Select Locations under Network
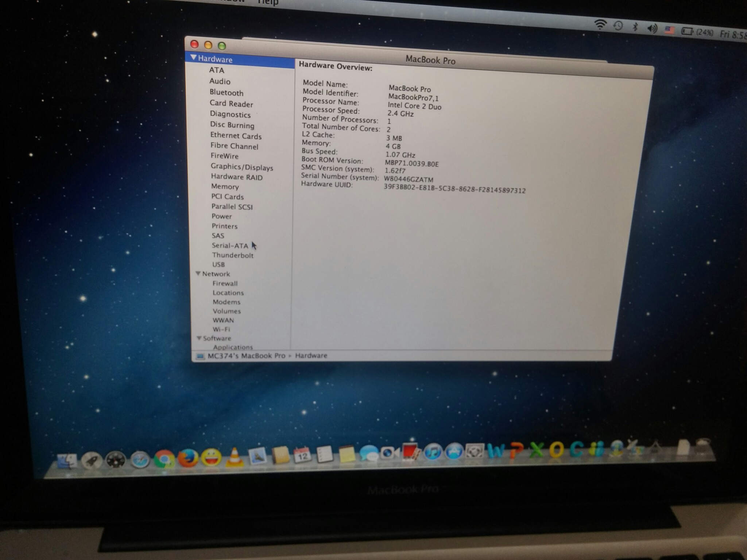Viewport: 747px width, 560px height. coord(228,293)
